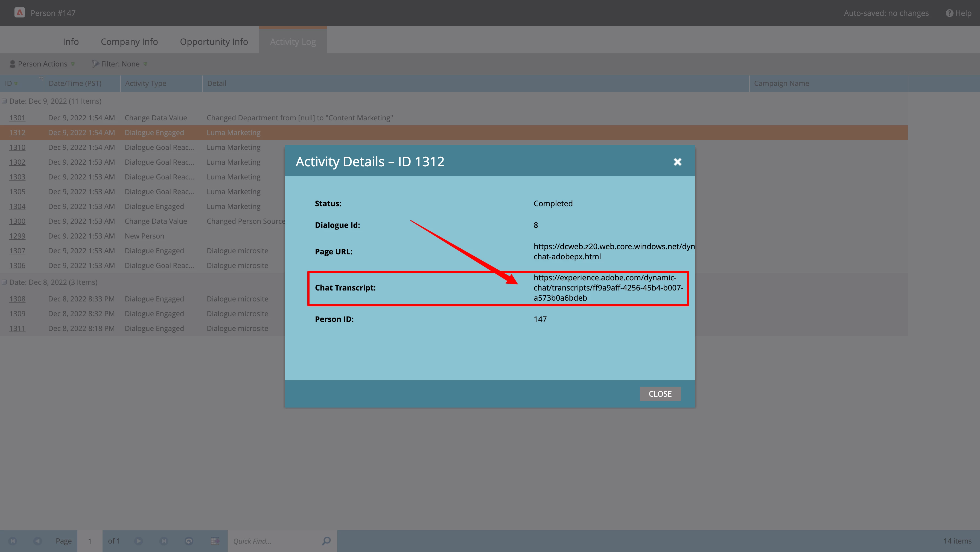
Task: Click the Quick Find input field
Action: (274, 541)
